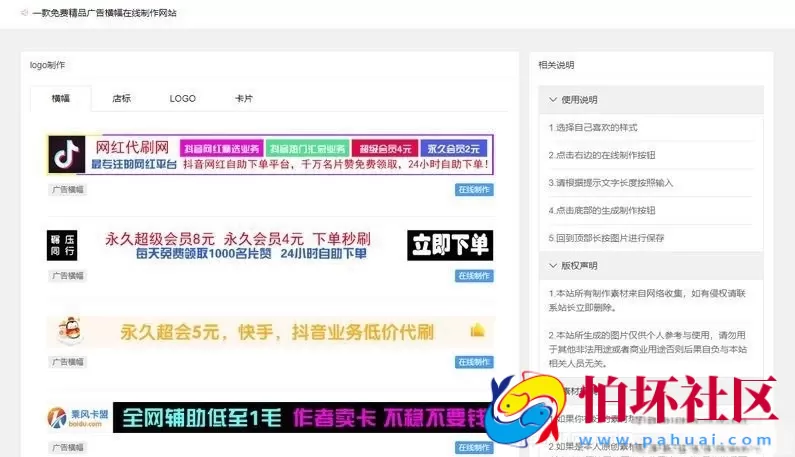Image resolution: width=795 pixels, height=457 pixels.
Task: Click instruction 4.点击底部的生成制作按钮
Action: tap(602, 210)
